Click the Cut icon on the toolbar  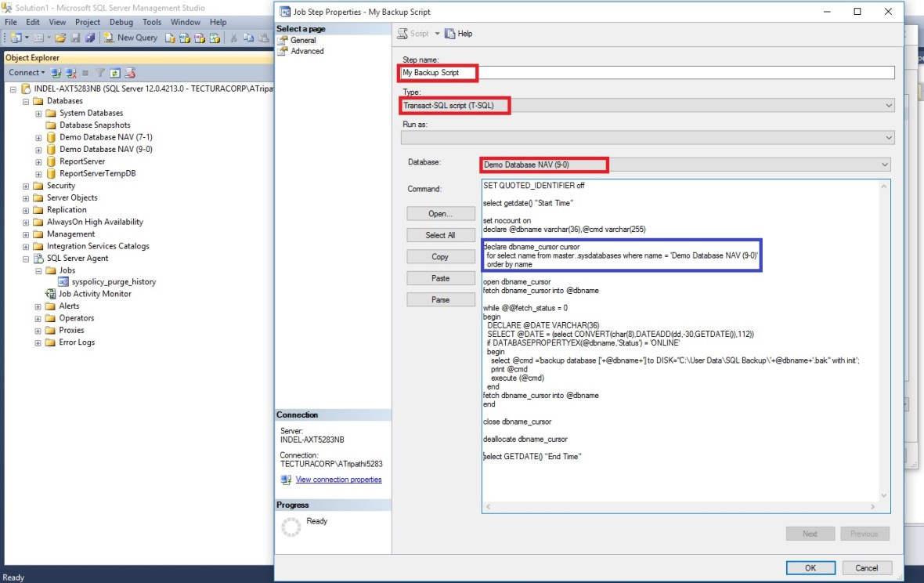point(233,37)
